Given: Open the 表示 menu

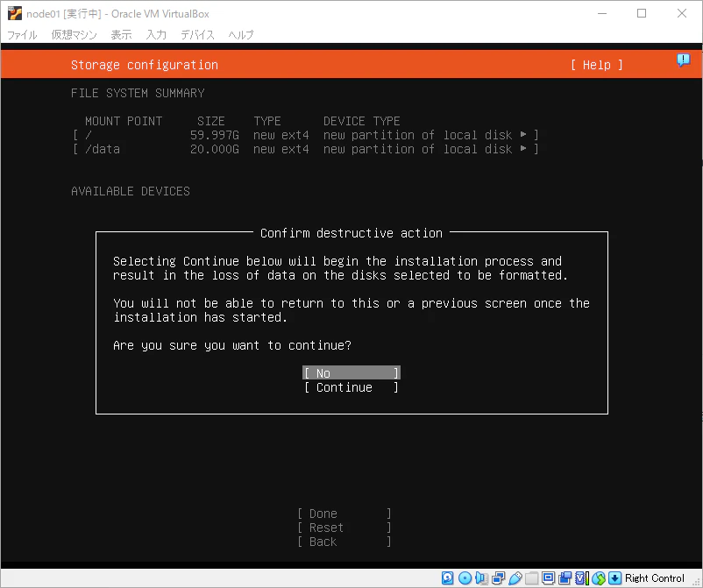Looking at the screenshot, I should coord(121,34).
